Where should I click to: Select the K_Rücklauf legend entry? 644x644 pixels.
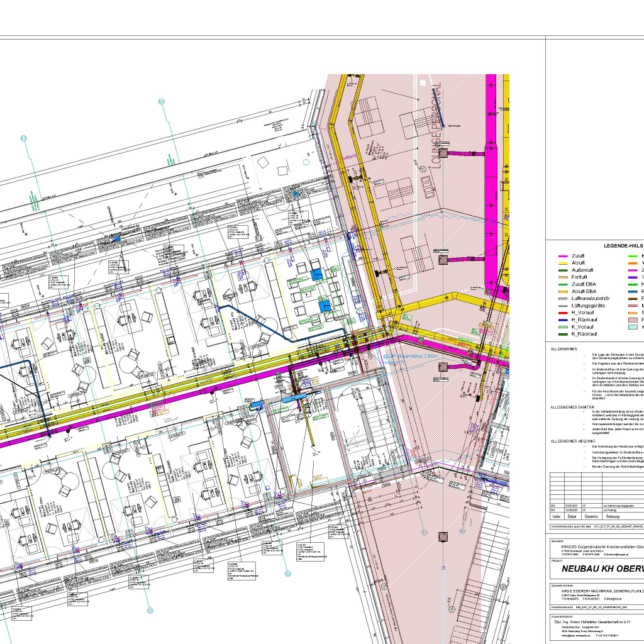pyautogui.click(x=585, y=333)
